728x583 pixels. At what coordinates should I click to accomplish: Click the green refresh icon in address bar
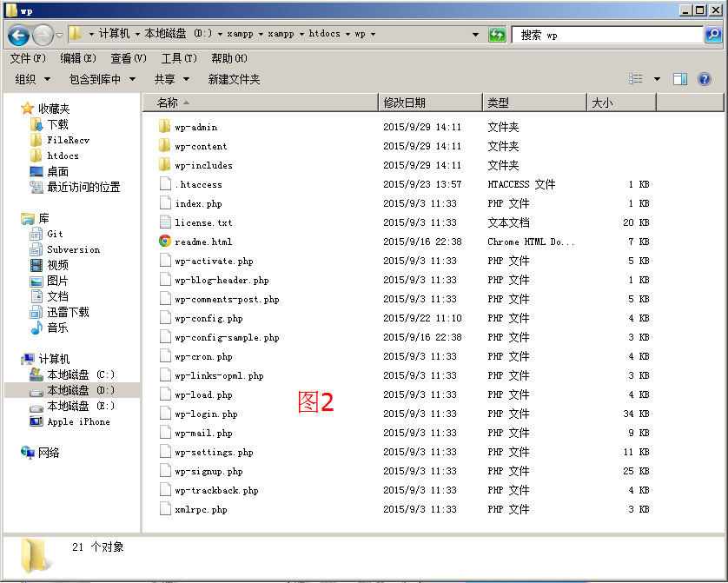pos(497,35)
